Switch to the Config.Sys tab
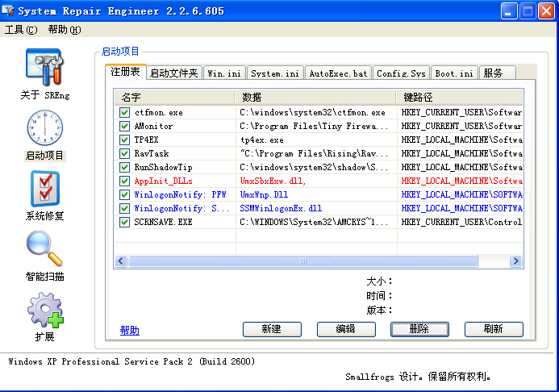 [x=401, y=73]
